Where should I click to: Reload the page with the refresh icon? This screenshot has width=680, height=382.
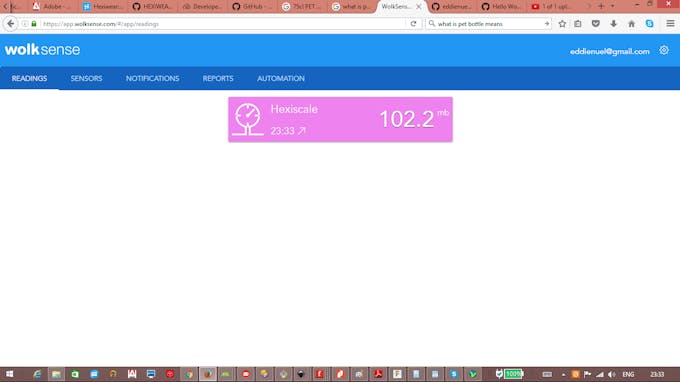pos(413,24)
